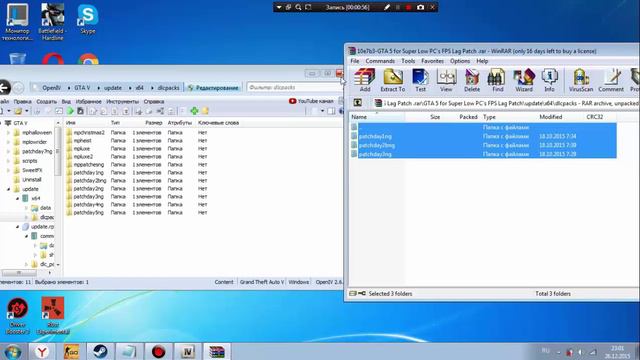Open Инструменты menu in OpenIV
The width and height of the screenshot is (640, 360).
tap(122, 101)
